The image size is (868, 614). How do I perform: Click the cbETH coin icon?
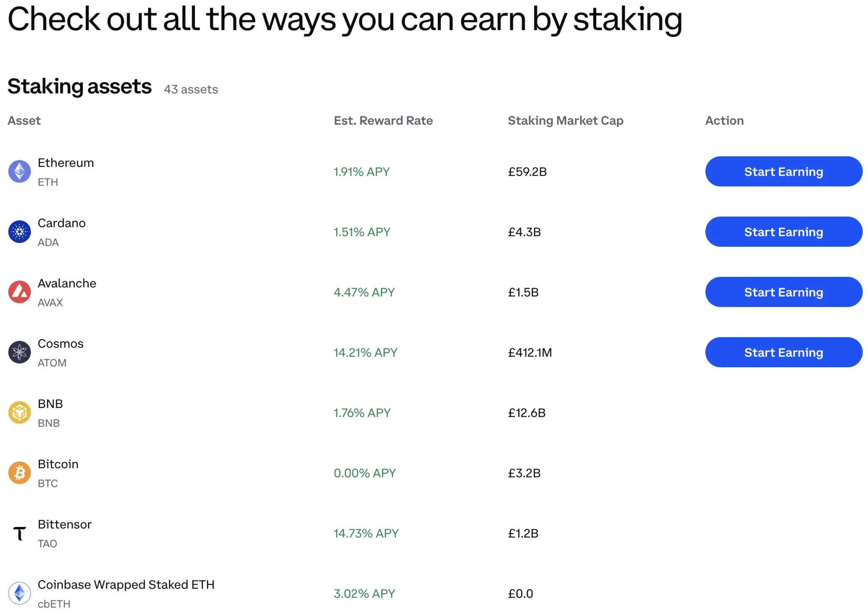(19, 593)
